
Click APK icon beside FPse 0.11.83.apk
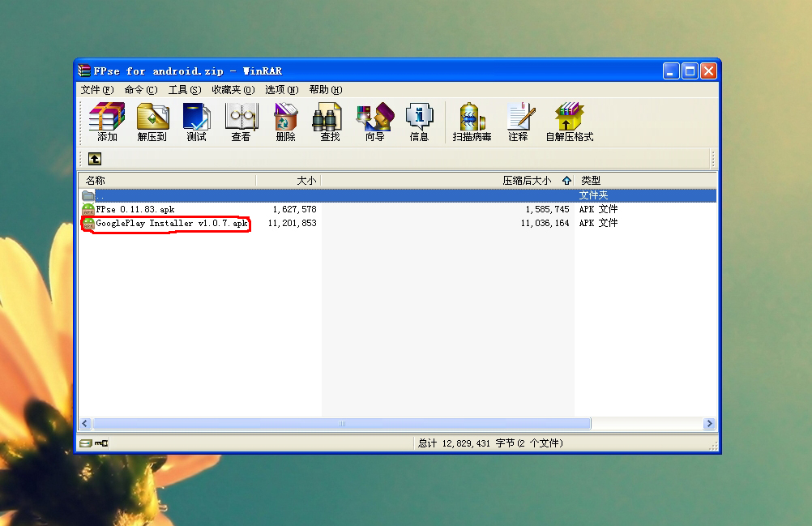coord(88,209)
